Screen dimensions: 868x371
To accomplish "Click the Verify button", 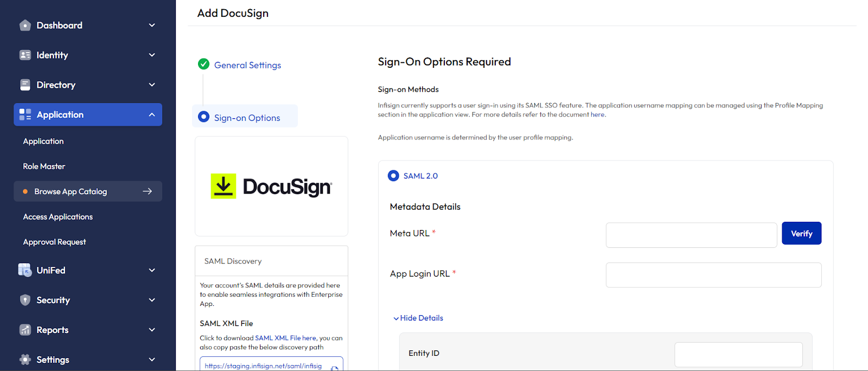I will point(801,233).
